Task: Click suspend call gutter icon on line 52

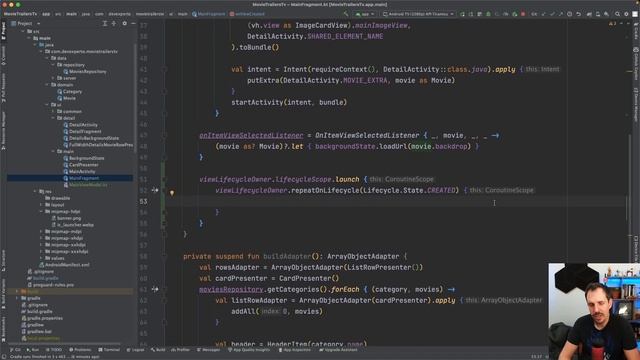Action: click(155, 190)
